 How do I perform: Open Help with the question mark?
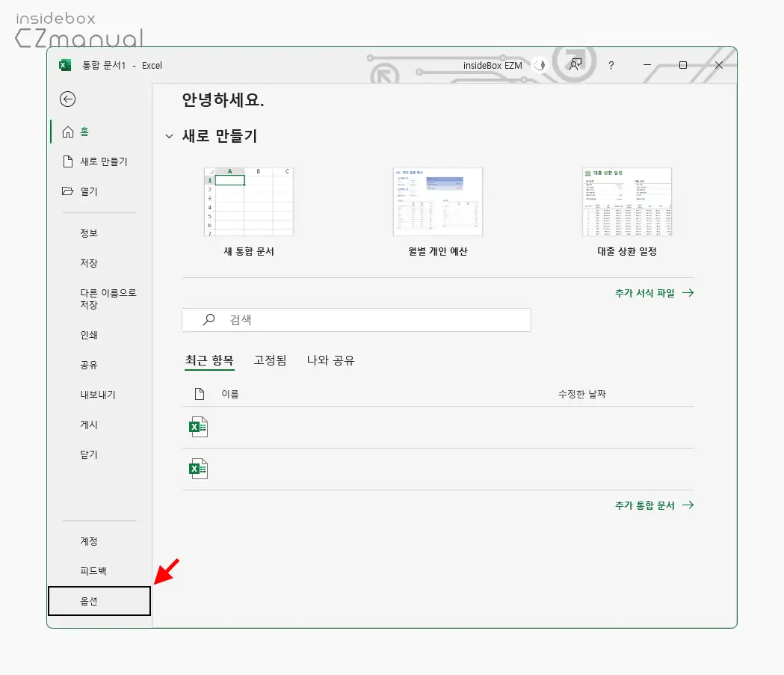[x=611, y=66]
